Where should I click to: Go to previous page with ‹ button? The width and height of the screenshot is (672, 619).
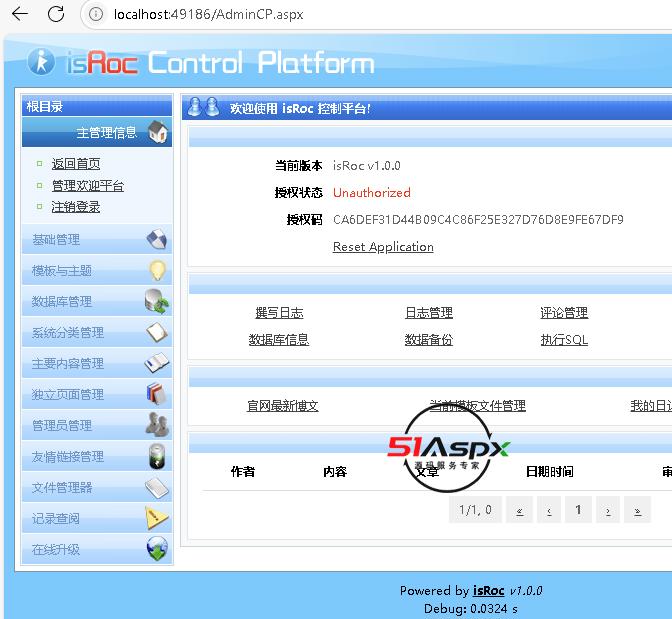click(549, 510)
